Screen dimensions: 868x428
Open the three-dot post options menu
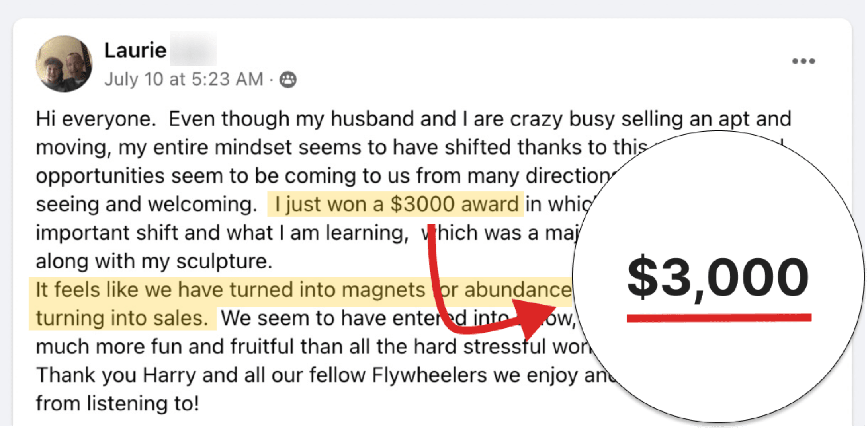pos(803,61)
